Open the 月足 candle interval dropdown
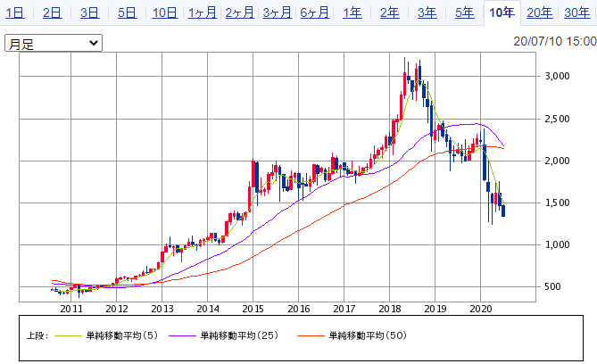The image size is (597, 364). [54, 43]
